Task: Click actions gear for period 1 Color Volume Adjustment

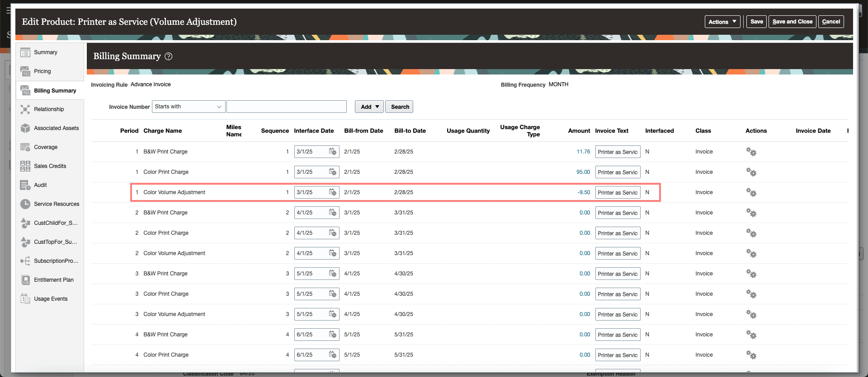Action: pos(751,192)
